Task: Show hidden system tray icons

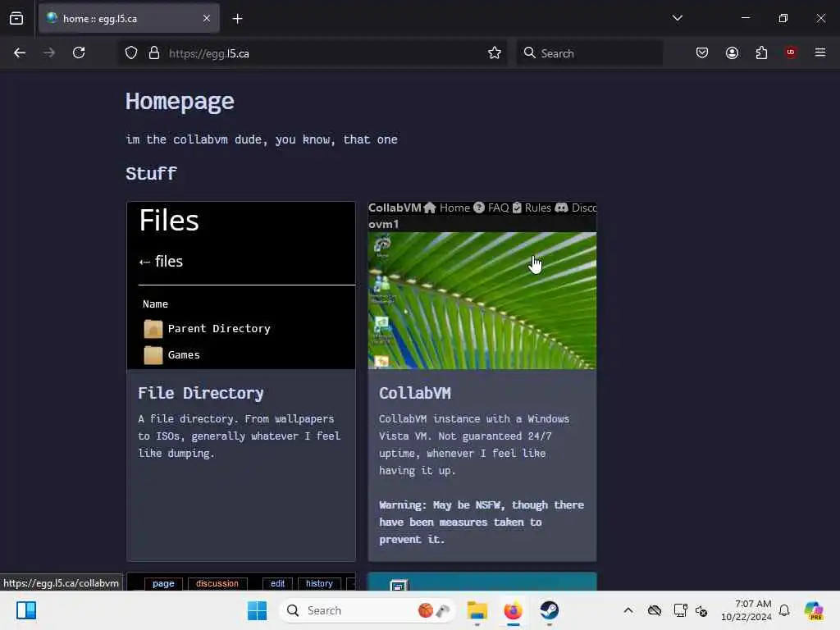Action: click(628, 610)
